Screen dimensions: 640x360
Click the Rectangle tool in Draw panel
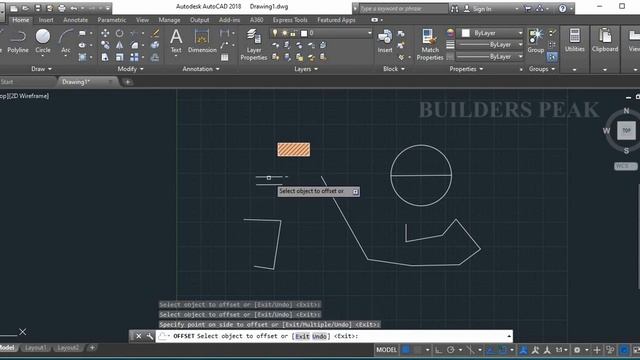pos(82,33)
